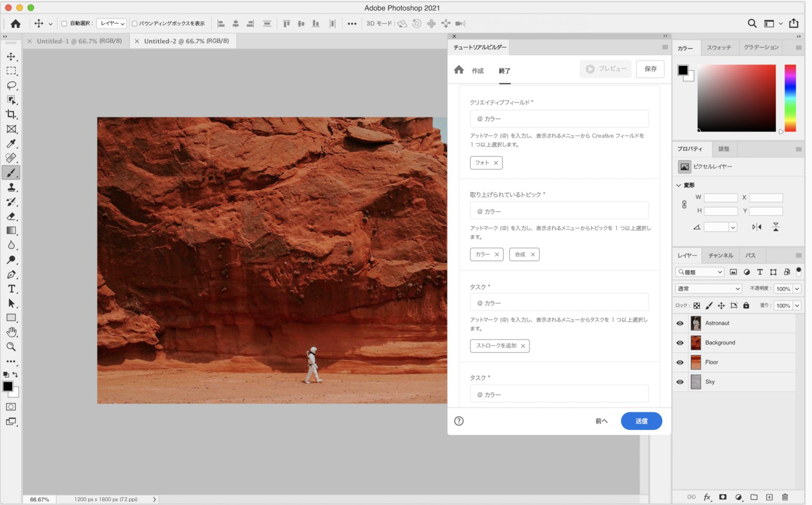Image resolution: width=812 pixels, height=505 pixels.
Task: Switch to the チャンネル tab
Action: (721, 255)
